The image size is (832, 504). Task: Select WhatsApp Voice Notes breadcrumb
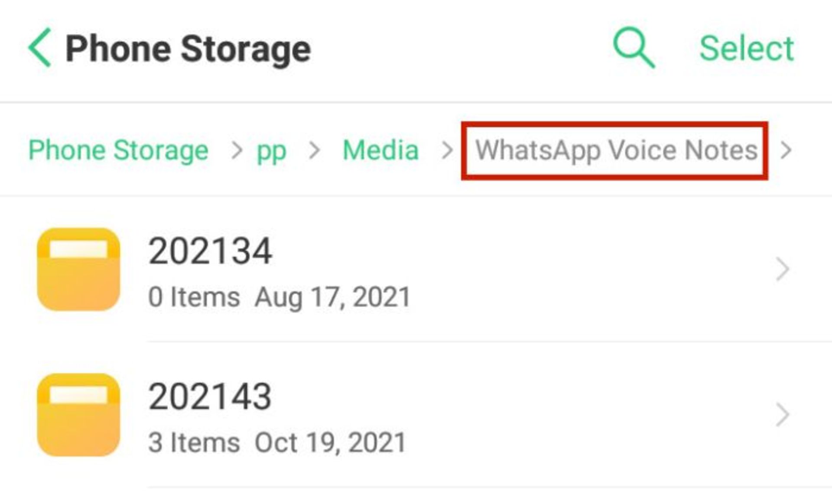616,150
